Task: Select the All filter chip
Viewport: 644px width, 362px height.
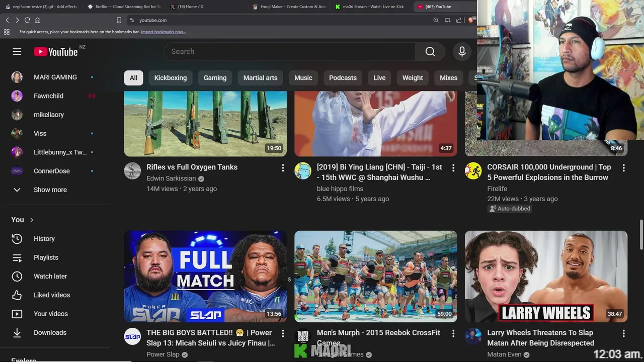Action: click(133, 78)
